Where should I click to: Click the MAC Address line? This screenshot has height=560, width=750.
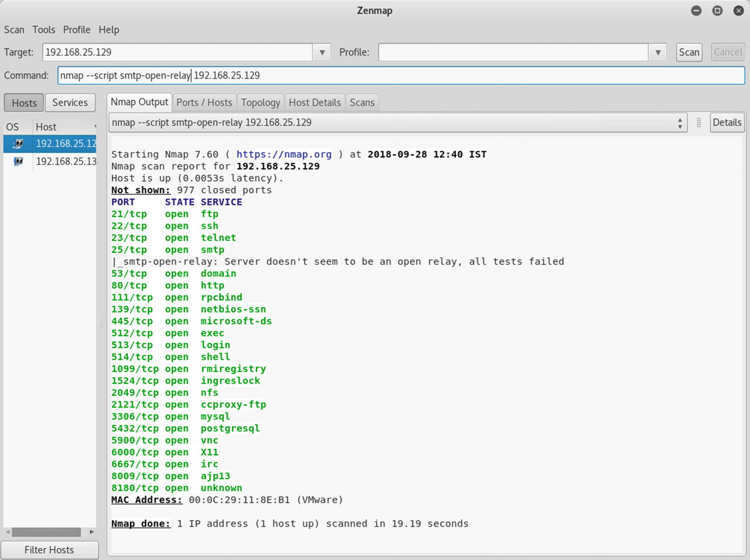click(x=227, y=500)
